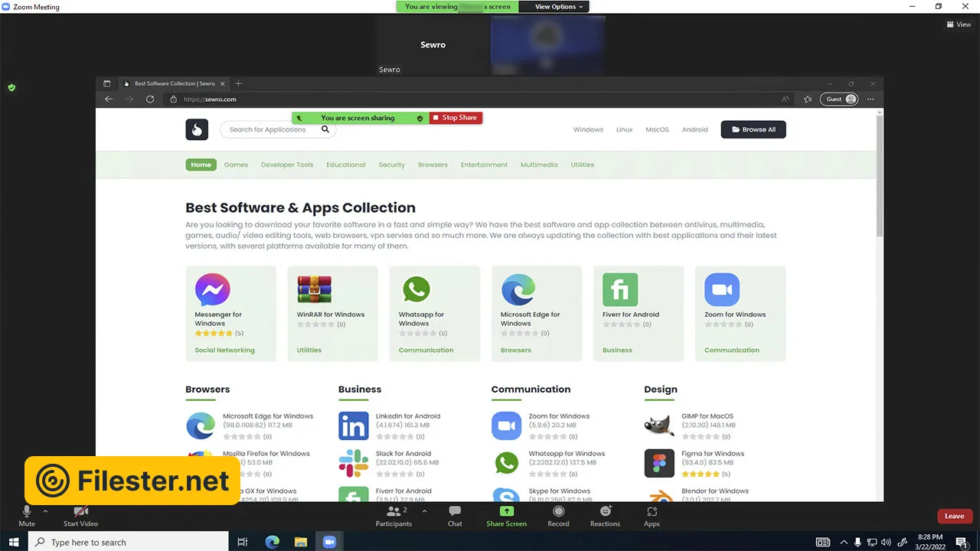Expand the audio options arrow beside Mute
Viewport: 980px width, 551px height.
click(45, 510)
